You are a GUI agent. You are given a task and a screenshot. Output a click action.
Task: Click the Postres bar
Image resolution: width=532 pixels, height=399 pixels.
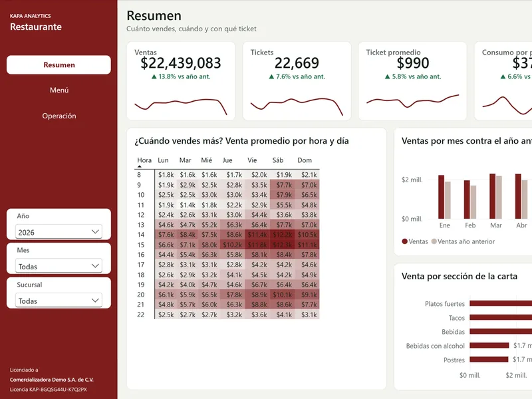[x=489, y=359]
